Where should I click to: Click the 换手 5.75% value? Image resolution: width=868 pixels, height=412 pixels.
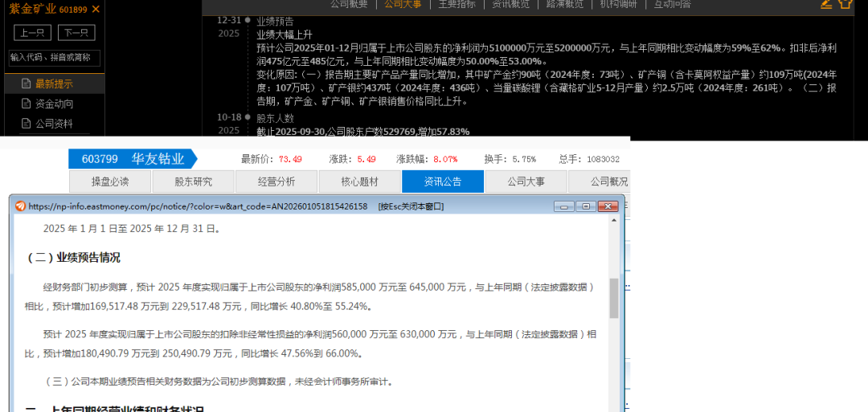click(x=524, y=159)
